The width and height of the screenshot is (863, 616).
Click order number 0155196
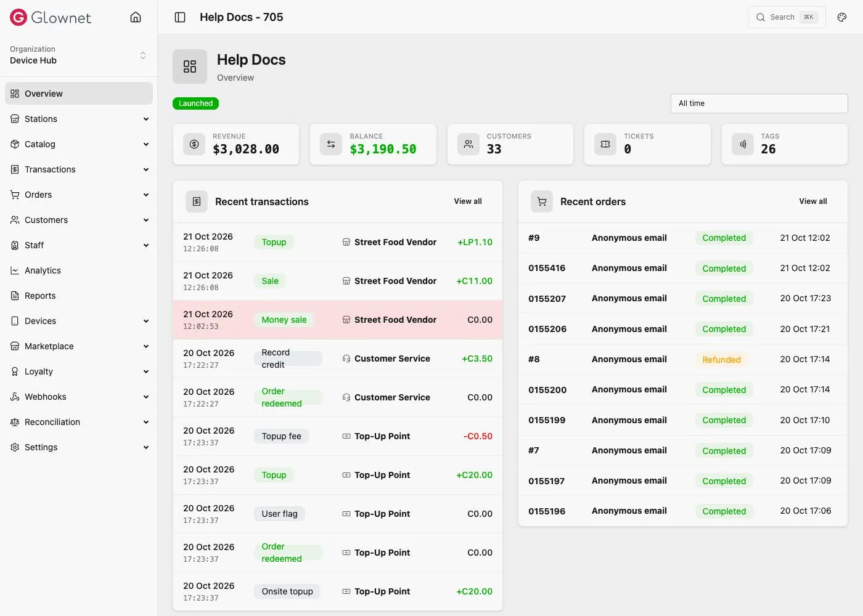pyautogui.click(x=547, y=511)
